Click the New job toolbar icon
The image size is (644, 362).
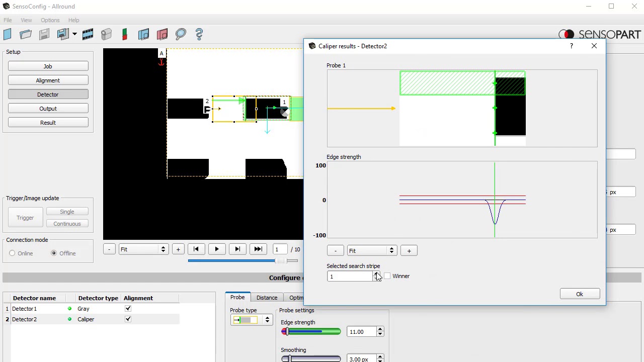pyautogui.click(x=8, y=34)
